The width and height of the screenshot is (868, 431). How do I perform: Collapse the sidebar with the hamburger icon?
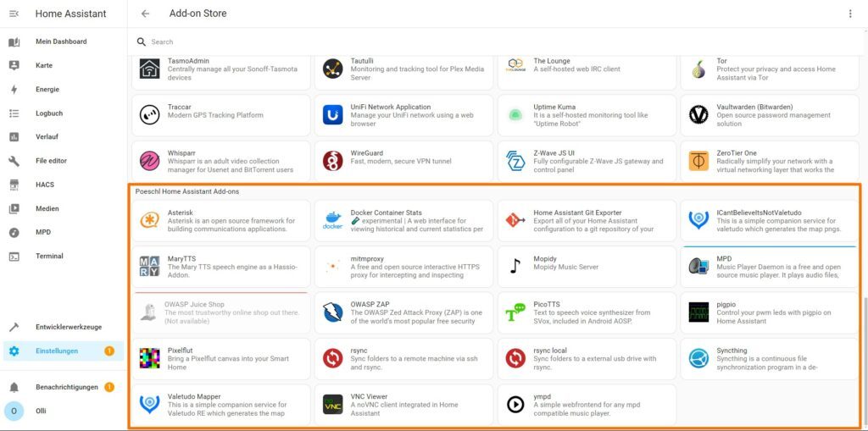[14, 14]
